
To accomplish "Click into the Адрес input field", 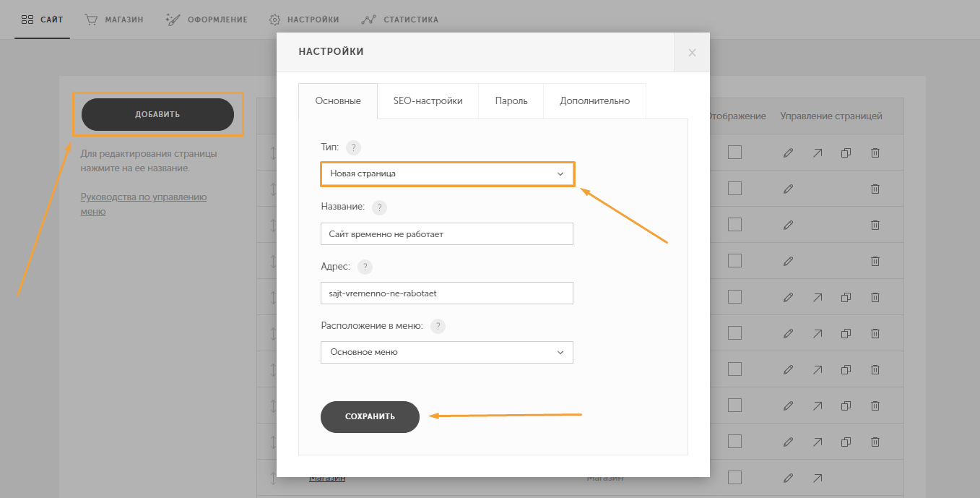I will pyautogui.click(x=446, y=293).
